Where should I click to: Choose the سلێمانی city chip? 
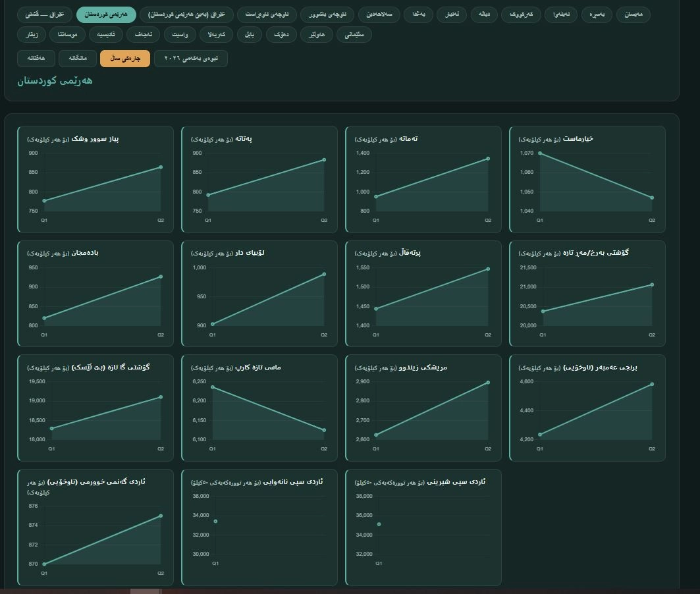(354, 35)
